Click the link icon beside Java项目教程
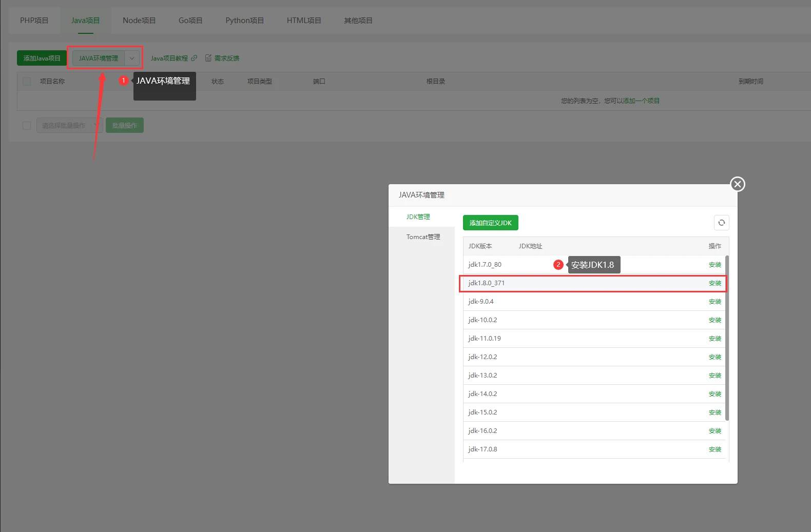Viewport: 811px width, 532px height. pyautogui.click(x=194, y=58)
